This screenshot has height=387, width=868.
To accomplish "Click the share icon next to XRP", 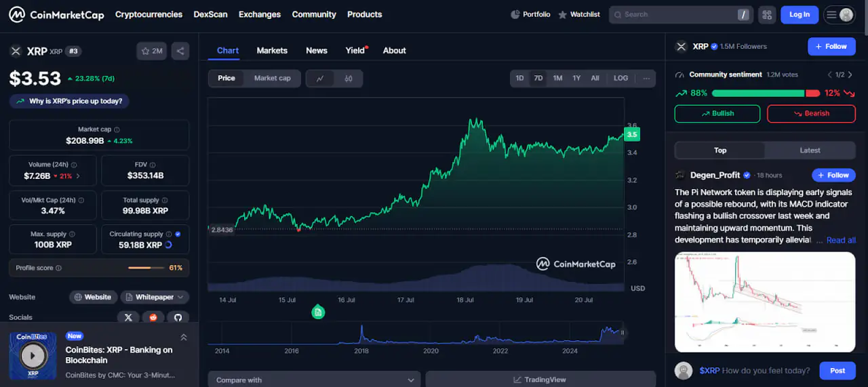I will 180,51.
